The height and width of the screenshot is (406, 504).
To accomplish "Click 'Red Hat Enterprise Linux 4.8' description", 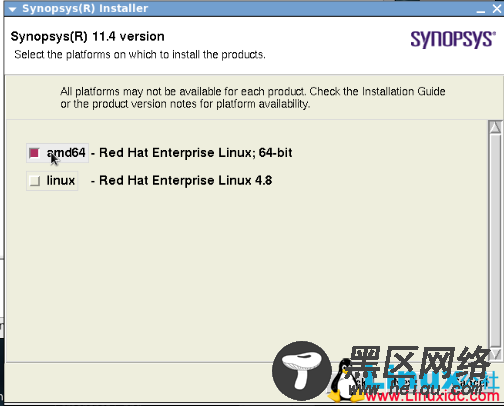I will coord(186,180).
